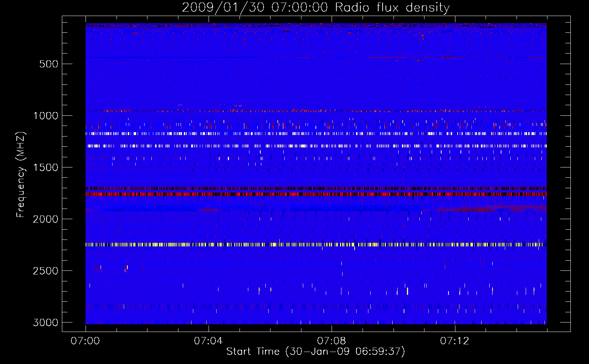The image size is (589, 364).
Task: Click the '3000' frequency axis label
Action: tap(46, 323)
